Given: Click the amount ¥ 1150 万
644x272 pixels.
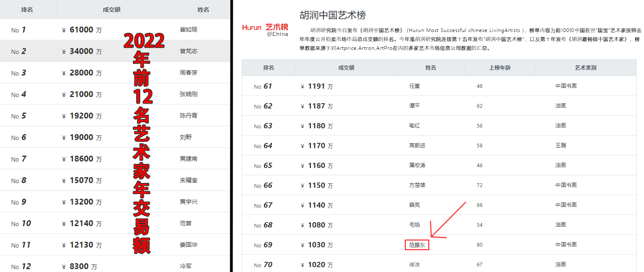Looking at the screenshot, I should [x=317, y=185].
